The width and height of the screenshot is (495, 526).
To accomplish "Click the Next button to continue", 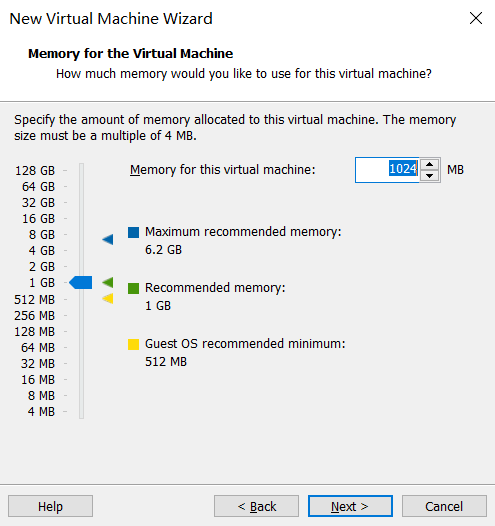I will 350,506.
